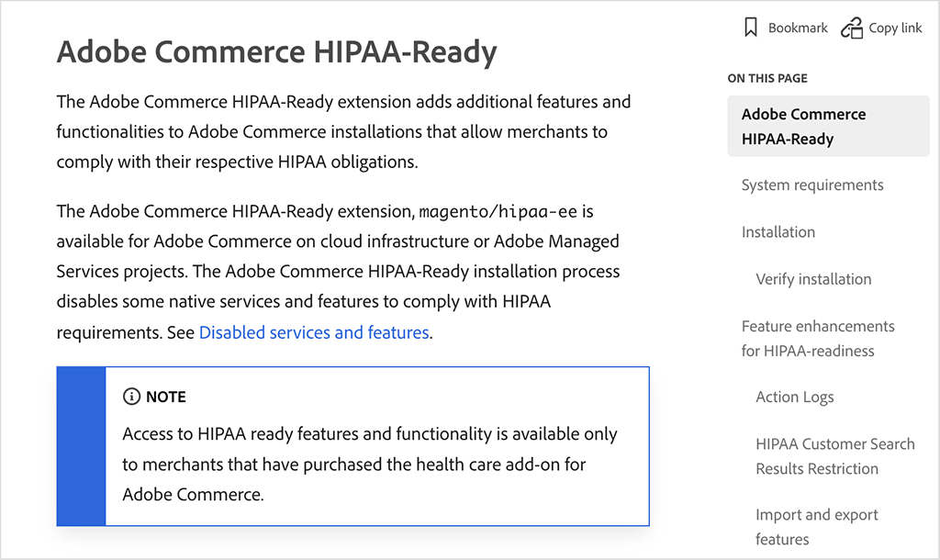Open Action Logs section link
Image resolution: width=940 pixels, height=560 pixels.
(794, 397)
